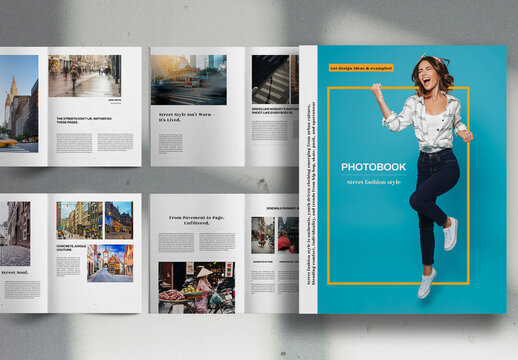Viewport: 518px width, 360px height.
Task: Click the 'Street fashion style' cover subtitle
Action: 374,182
